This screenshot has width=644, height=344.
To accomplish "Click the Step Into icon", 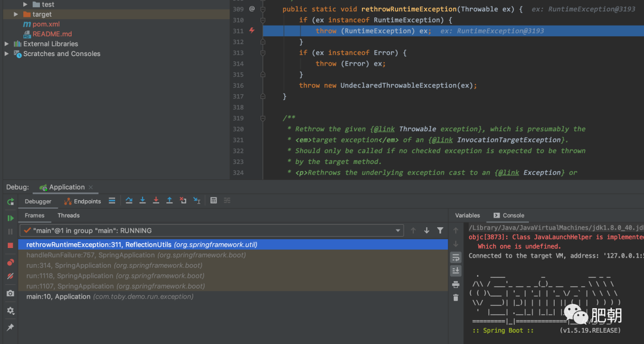I will (143, 201).
